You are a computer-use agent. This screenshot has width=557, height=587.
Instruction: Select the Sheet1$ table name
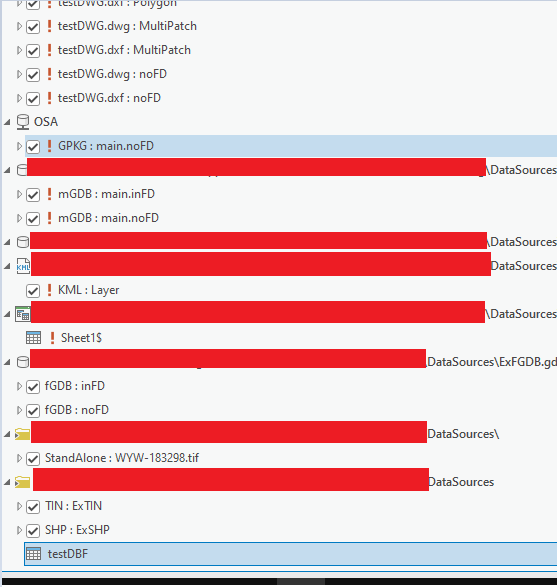coord(81,338)
